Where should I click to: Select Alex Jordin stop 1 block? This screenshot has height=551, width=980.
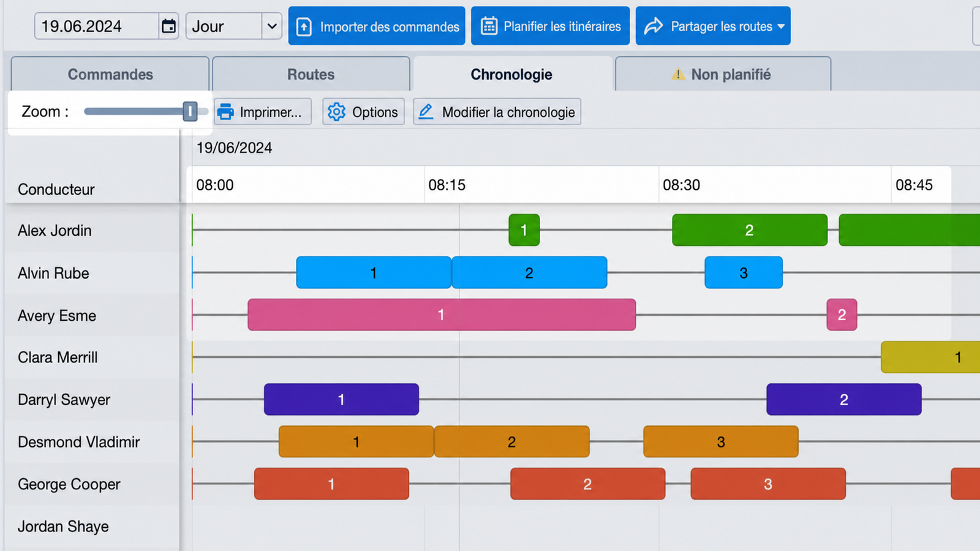coord(524,230)
